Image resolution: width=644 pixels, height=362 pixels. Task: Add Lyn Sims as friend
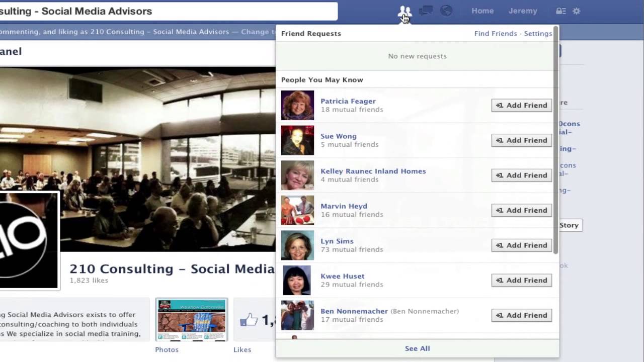tap(522, 245)
